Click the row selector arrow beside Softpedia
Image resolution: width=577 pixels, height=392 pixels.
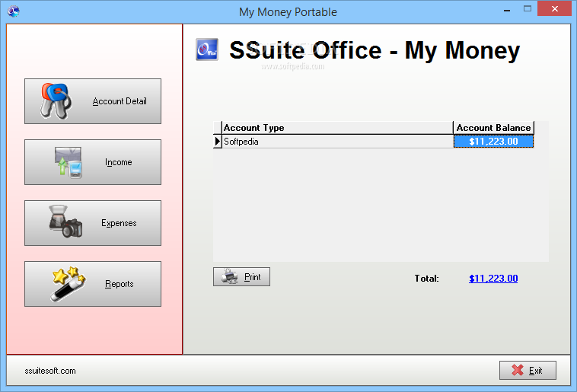point(217,142)
